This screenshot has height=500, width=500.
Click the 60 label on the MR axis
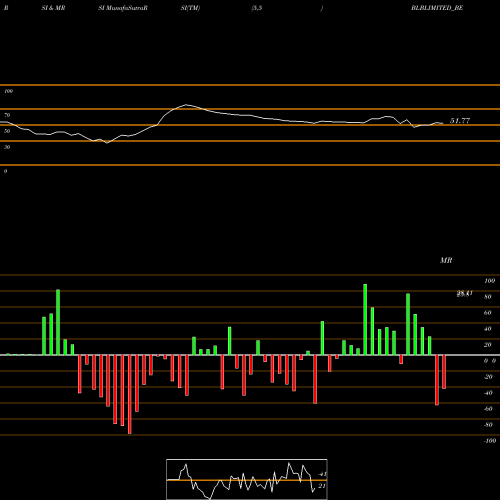point(488,313)
